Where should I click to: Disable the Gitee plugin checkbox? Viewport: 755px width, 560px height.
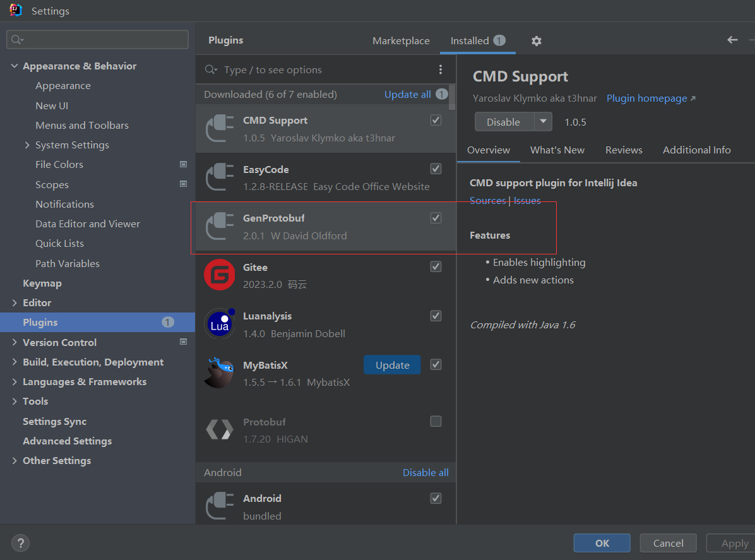[436, 267]
